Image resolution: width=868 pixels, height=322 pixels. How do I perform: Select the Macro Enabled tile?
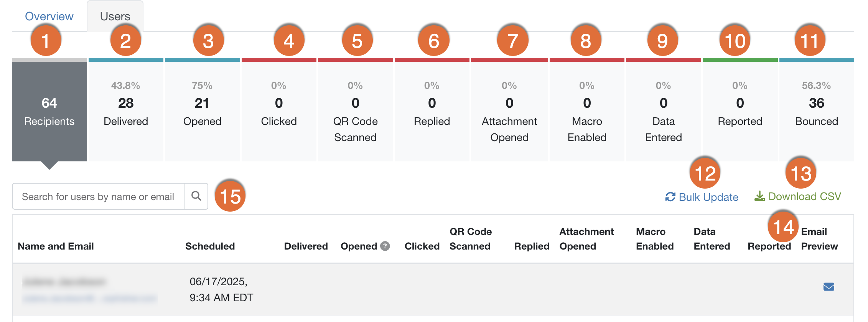[587, 111]
